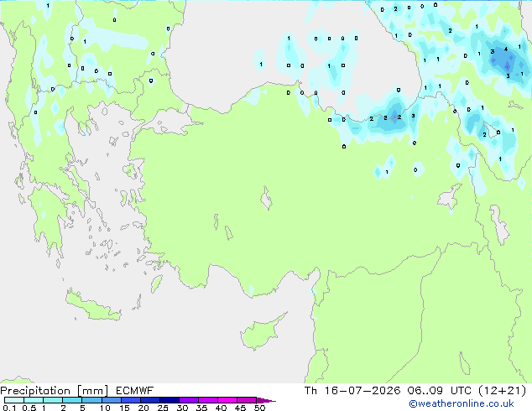
Task: Open the weatheronline.co.uk link
Action: click(462, 403)
